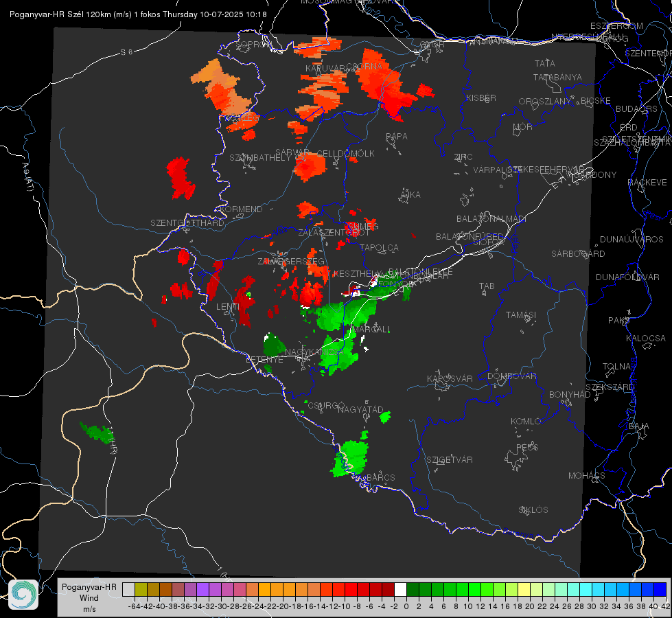This screenshot has height=618, width=672.
Task: Select the KISBER label on the map
Action: (x=481, y=98)
